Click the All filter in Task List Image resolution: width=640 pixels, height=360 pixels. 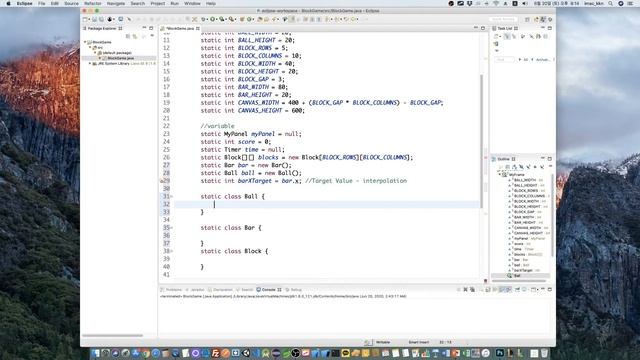[x=525, y=60]
